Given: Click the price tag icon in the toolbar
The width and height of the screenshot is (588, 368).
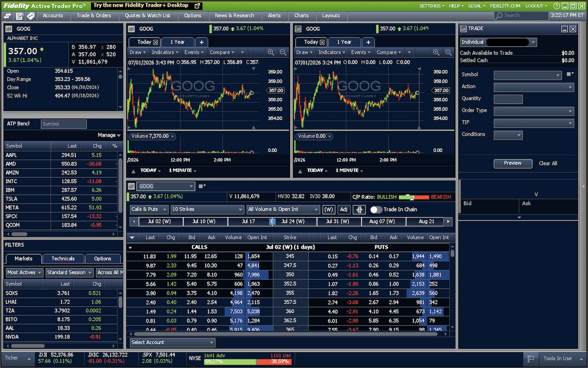Looking at the screenshot, I should (x=31, y=16).
